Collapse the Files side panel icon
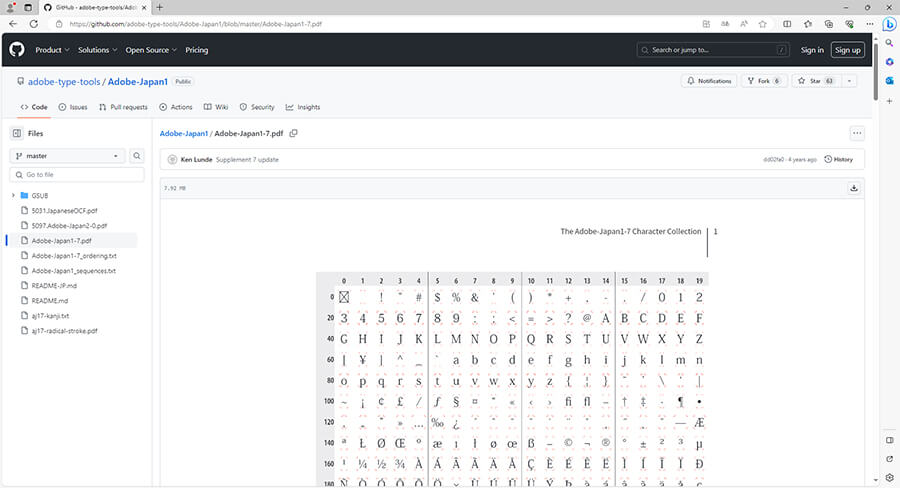This screenshot has height=488, width=900. tap(17, 133)
